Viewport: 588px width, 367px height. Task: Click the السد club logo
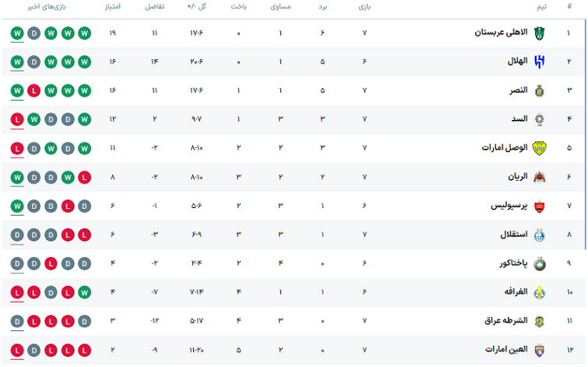click(539, 119)
